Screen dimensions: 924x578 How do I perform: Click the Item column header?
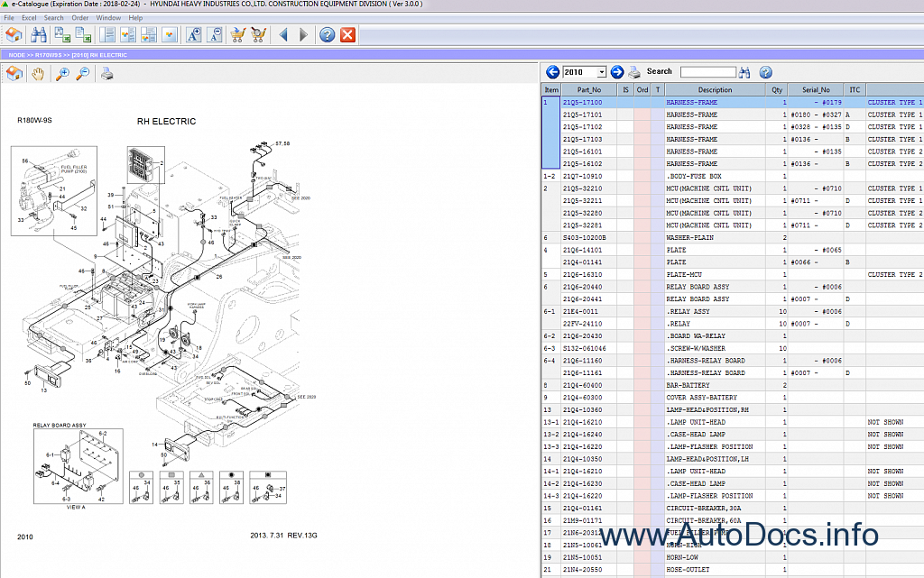(551, 89)
